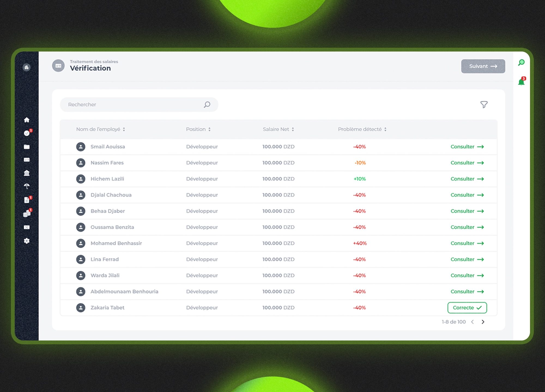The height and width of the screenshot is (392, 545).
Task: Open Consulter link for Nassim Fares
Action: (x=467, y=163)
